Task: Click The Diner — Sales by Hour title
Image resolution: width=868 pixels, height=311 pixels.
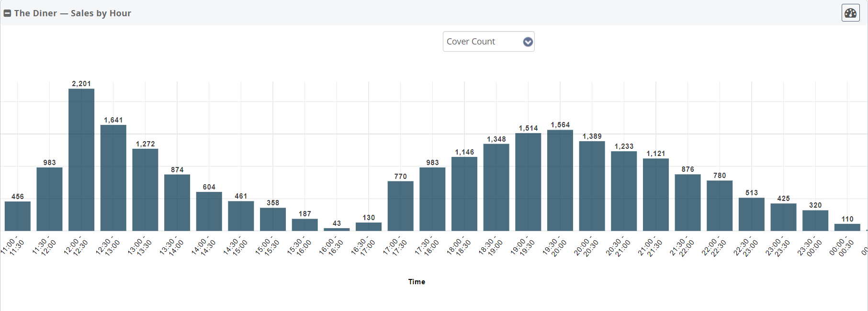Action: (72, 13)
